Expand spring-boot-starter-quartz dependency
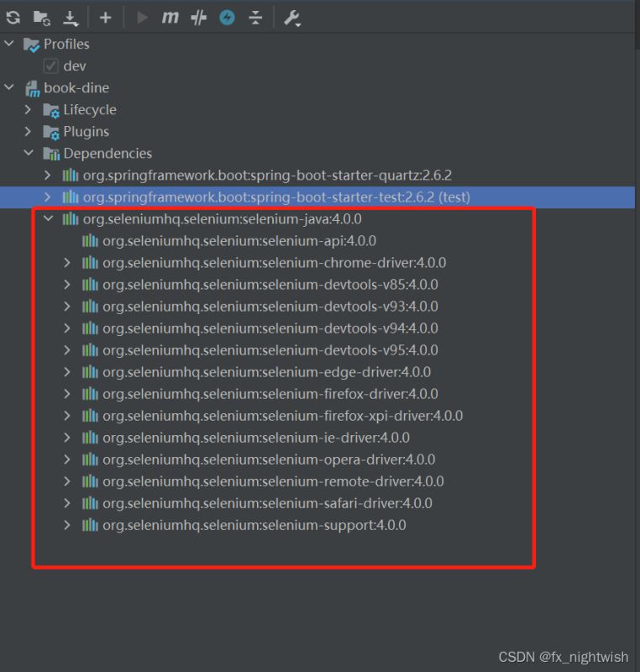 click(48, 176)
